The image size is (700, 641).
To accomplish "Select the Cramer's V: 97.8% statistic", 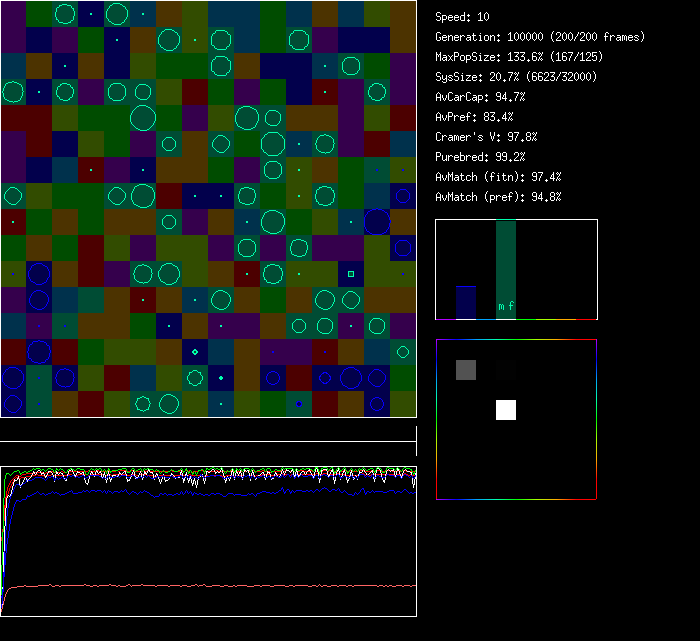I will pyautogui.click(x=486, y=137).
